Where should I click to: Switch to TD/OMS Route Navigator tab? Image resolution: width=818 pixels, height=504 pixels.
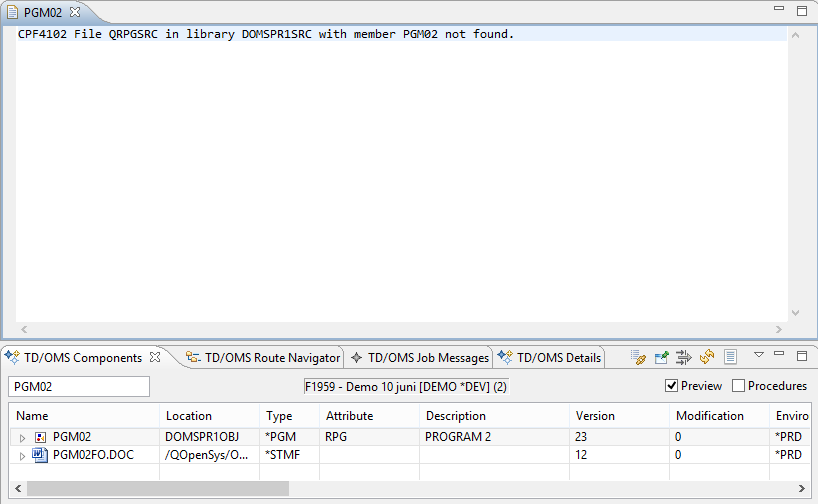tap(263, 357)
